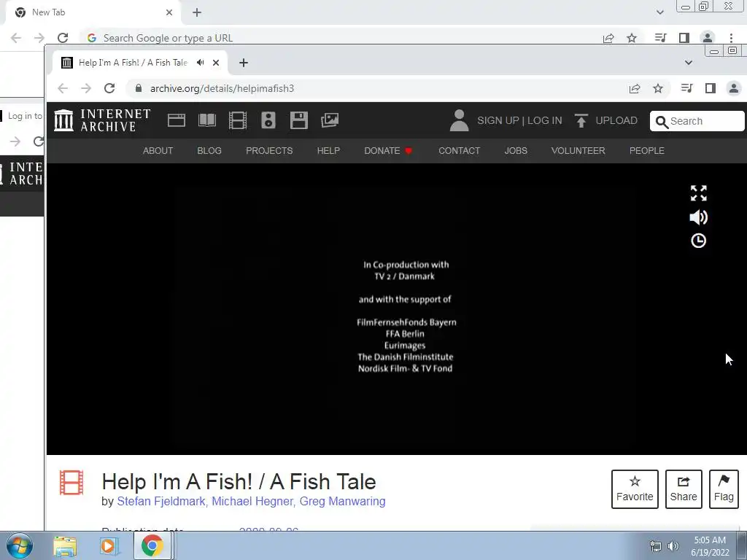Click Chrome taskbar icon
The height and width of the screenshot is (560, 747).
click(x=152, y=545)
